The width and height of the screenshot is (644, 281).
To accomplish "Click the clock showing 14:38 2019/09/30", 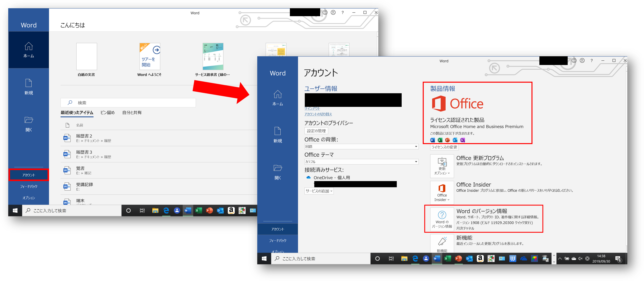I will (601, 259).
